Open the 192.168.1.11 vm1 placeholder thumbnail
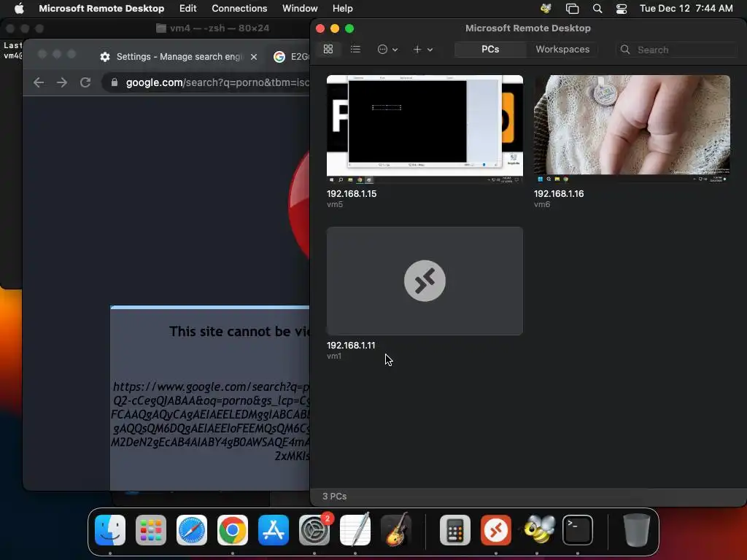Viewport: 747px width, 560px height. pos(425,281)
